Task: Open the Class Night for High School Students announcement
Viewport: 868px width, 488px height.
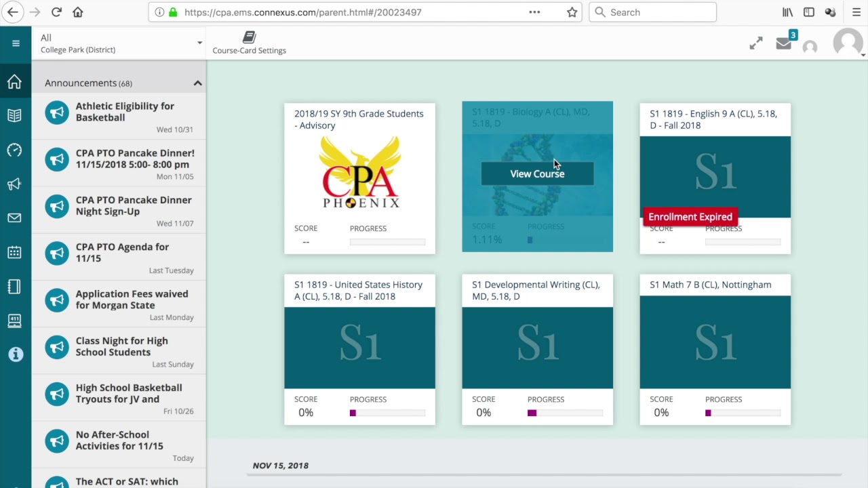Action: click(x=119, y=350)
